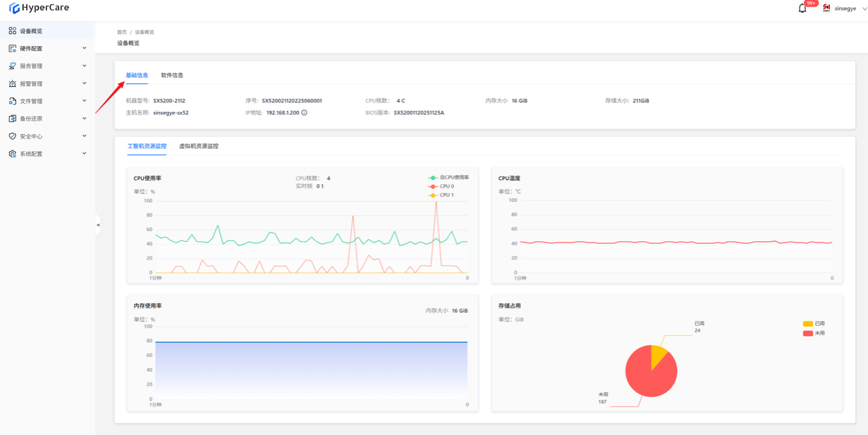
Task: Go to 首页 via the breadcrumb
Action: tap(121, 33)
